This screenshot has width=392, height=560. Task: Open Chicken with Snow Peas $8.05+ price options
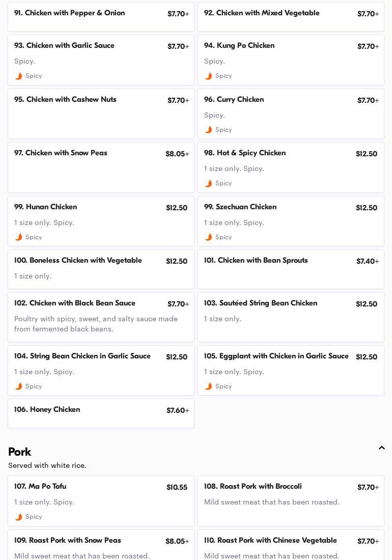click(x=177, y=154)
